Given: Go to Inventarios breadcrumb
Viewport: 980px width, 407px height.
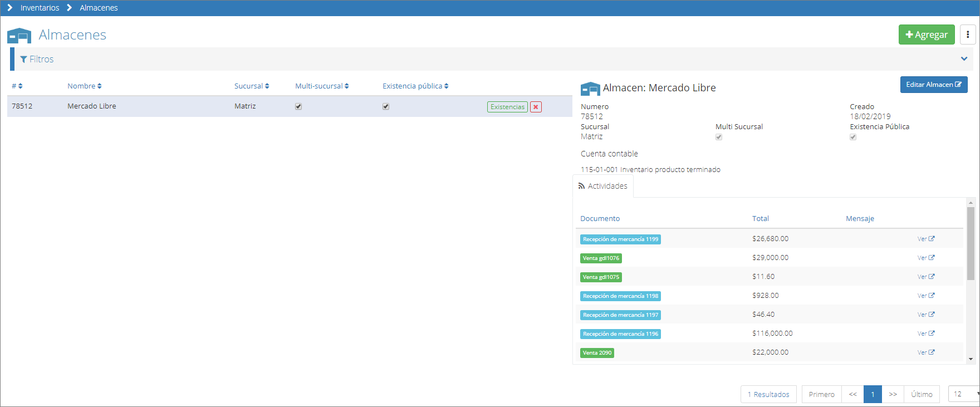Looking at the screenshot, I should 40,8.
